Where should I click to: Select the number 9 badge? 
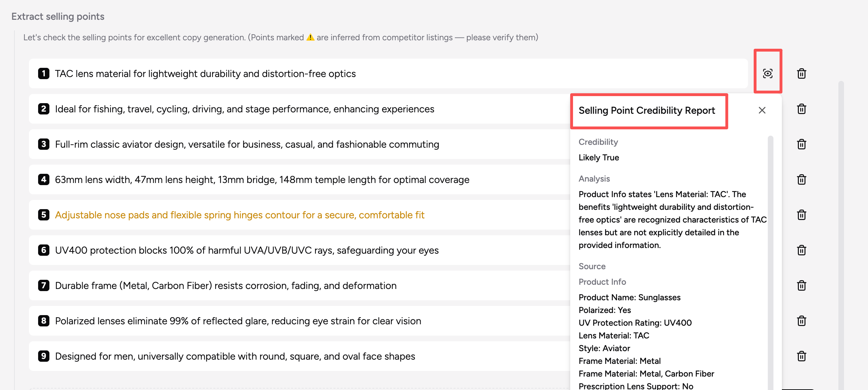point(44,356)
